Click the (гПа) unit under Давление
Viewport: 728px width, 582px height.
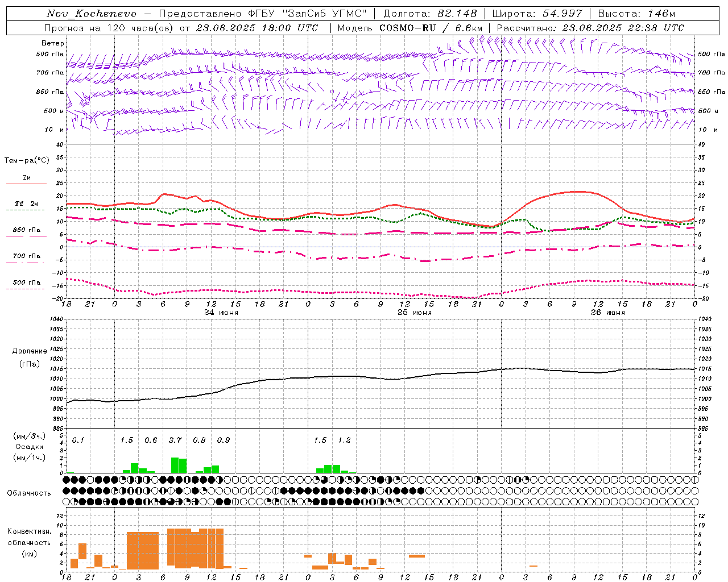[30, 364]
